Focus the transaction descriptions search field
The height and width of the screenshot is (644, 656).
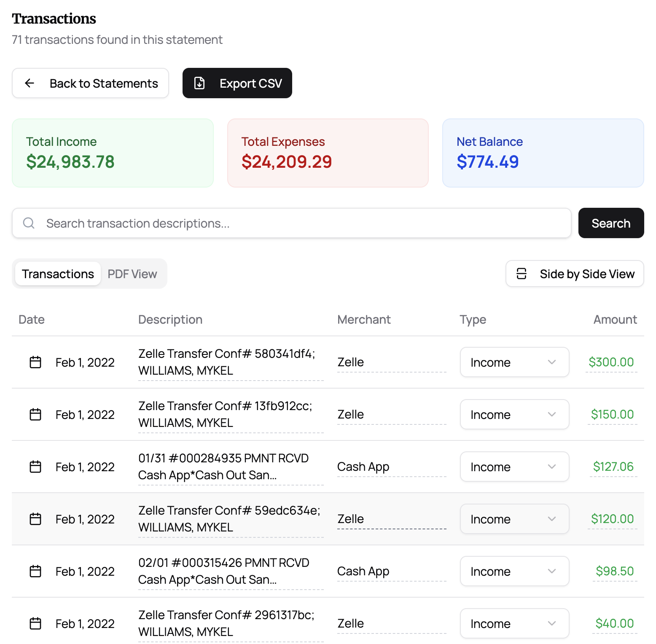(x=295, y=223)
